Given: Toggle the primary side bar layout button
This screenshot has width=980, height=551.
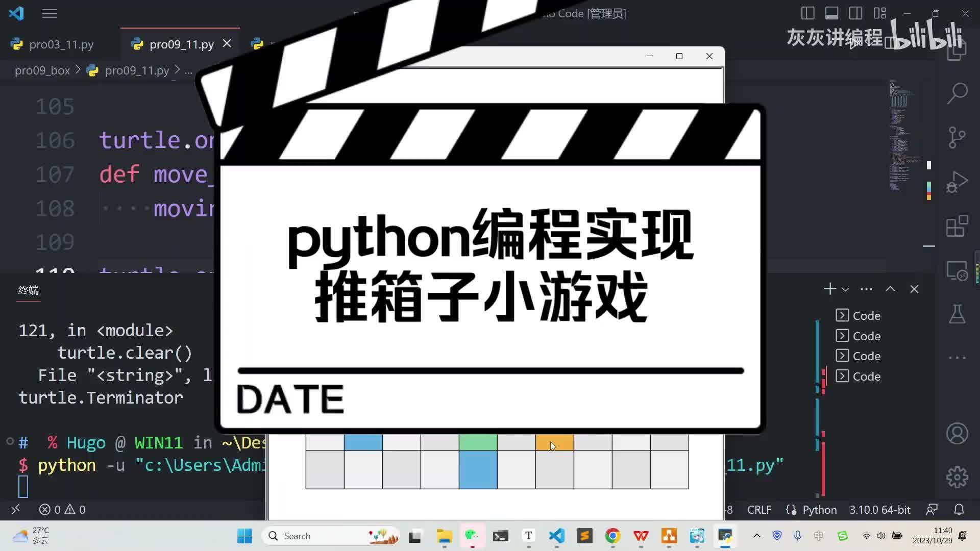Looking at the screenshot, I should click(x=807, y=13).
